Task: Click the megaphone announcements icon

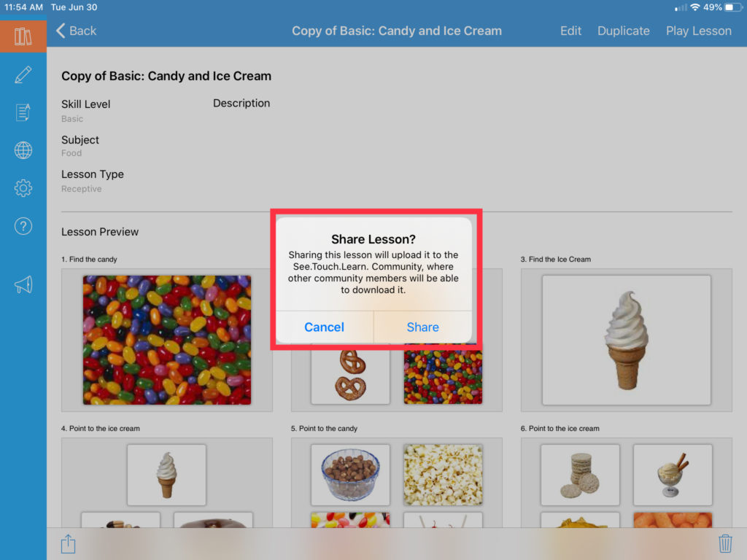Action: click(23, 285)
